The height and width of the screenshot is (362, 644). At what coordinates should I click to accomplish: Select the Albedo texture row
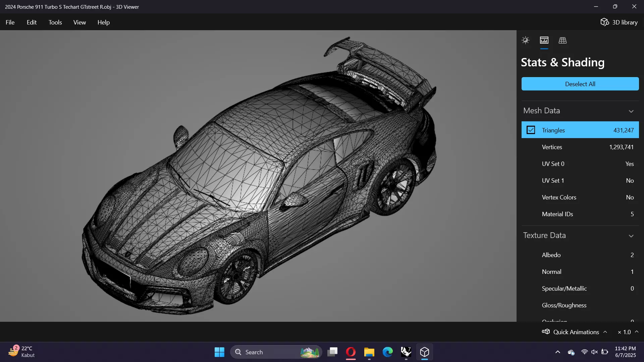580,255
